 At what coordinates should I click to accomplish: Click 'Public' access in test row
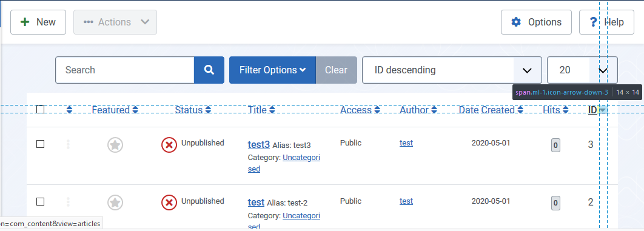[x=351, y=201]
